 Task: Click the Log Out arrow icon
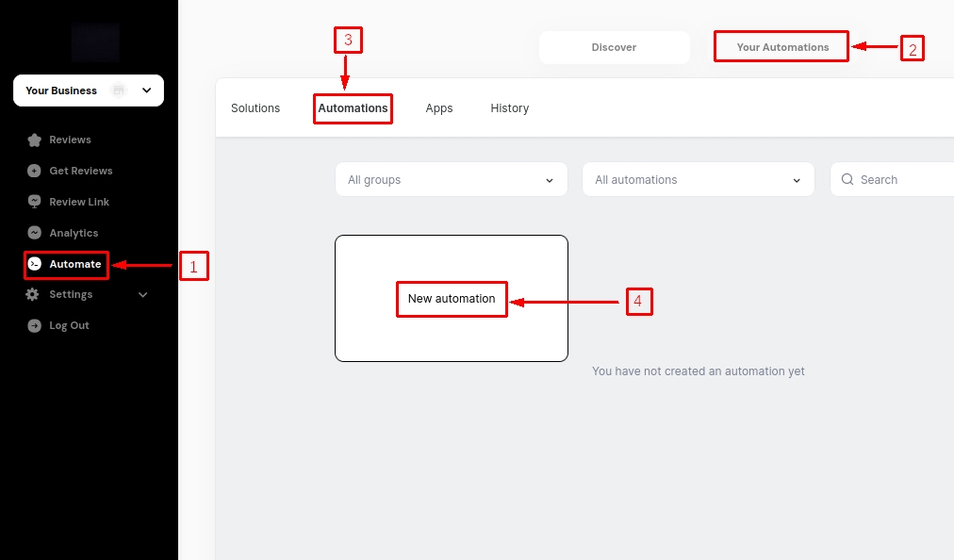(34, 325)
